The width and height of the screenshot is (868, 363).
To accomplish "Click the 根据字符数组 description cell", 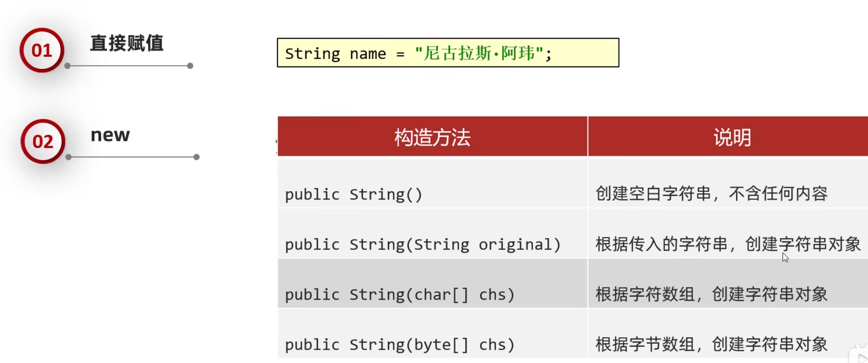I will [711, 294].
